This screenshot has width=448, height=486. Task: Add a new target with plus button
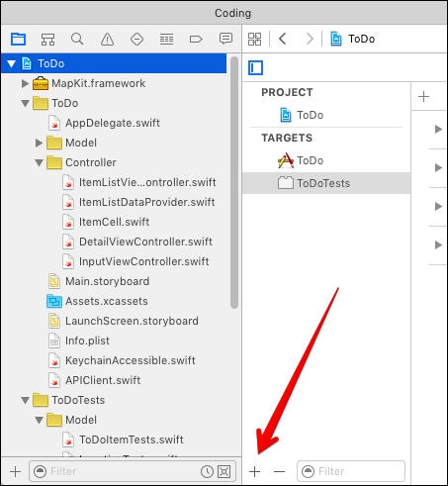pos(254,471)
